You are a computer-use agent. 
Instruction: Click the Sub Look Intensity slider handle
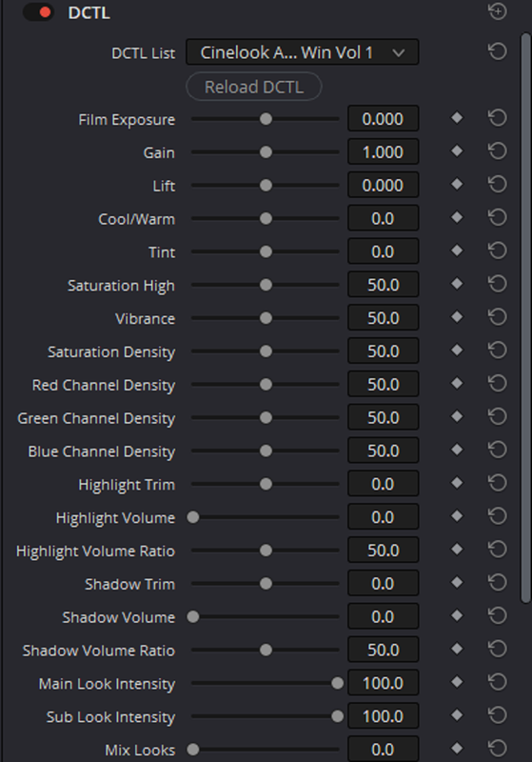(337, 716)
